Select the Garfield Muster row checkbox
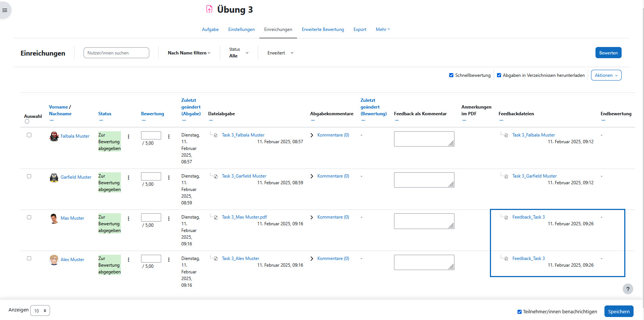Image resolution: width=644 pixels, height=320 pixels. (x=29, y=176)
